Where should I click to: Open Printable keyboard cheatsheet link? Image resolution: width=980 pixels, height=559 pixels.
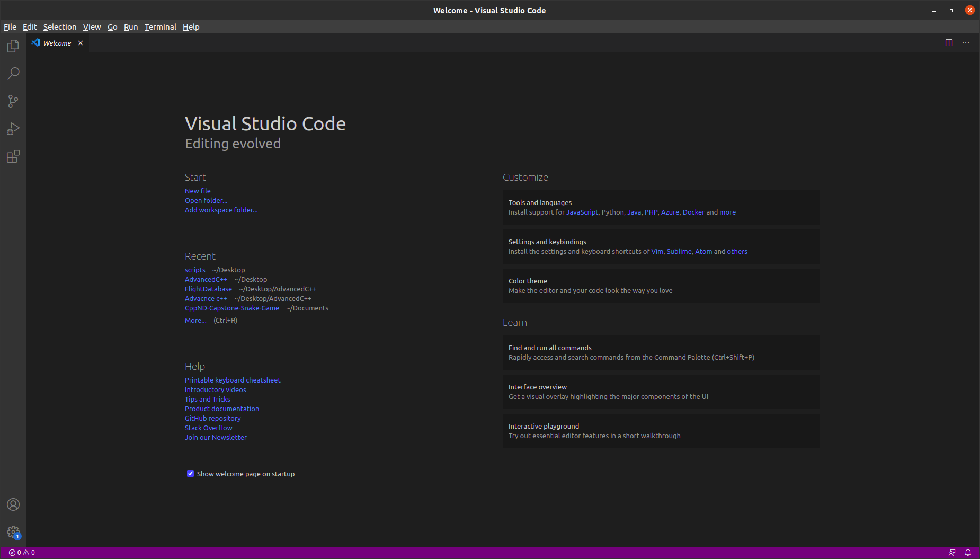[233, 380]
